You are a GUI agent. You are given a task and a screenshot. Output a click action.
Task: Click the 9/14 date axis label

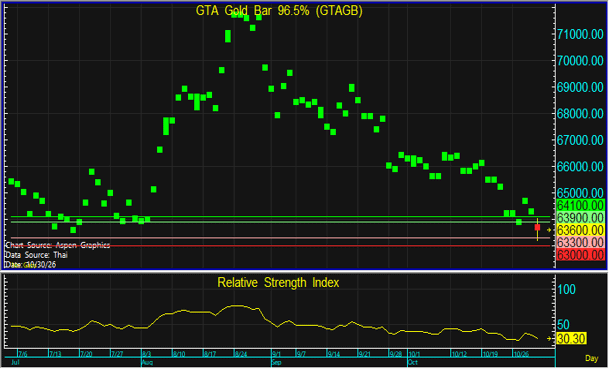(x=334, y=354)
